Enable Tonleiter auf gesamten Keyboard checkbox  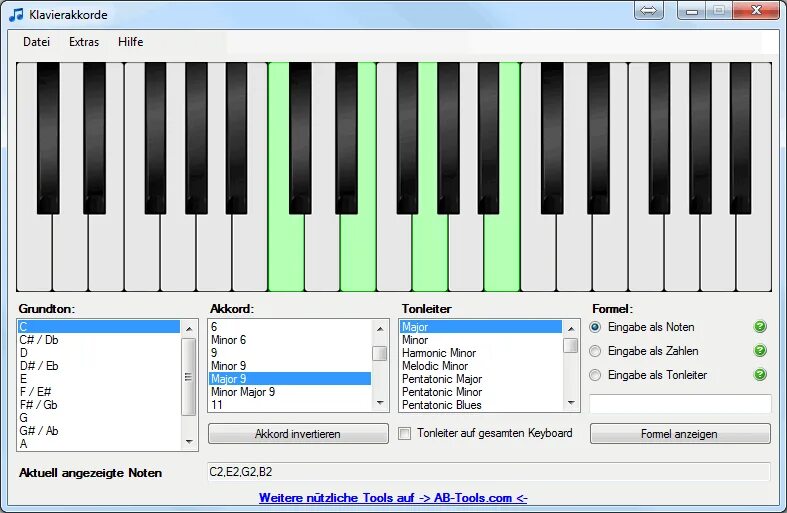(x=405, y=433)
